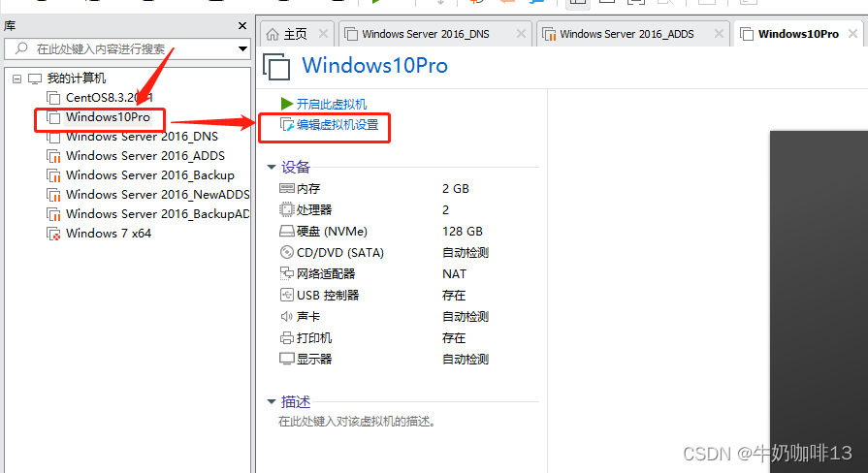Click the 处理器 processor device icon

point(287,209)
